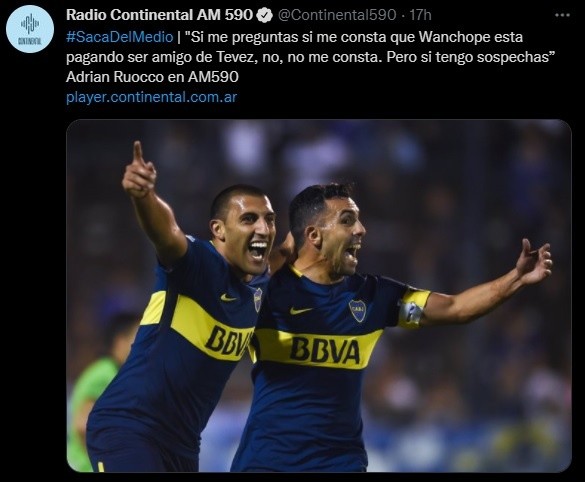Viewport: 585px width, 482px height.
Task: Open the tweet's three-dot more options menu
Action: [x=562, y=15]
